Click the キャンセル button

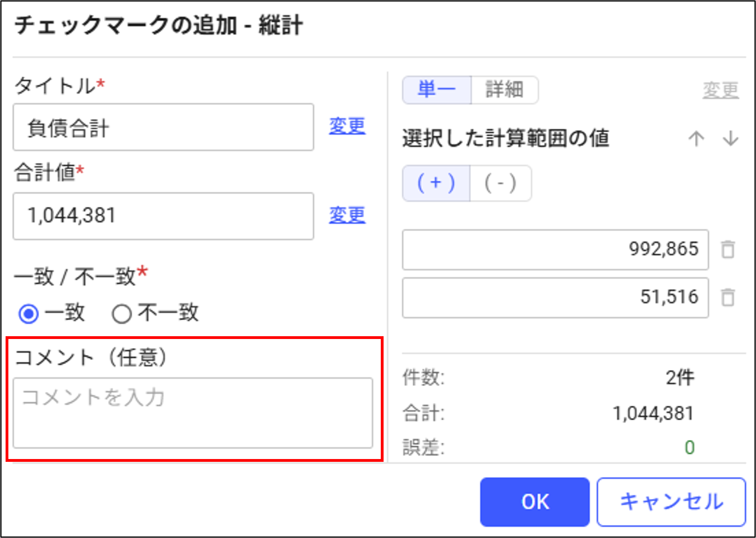pyautogui.click(x=671, y=502)
